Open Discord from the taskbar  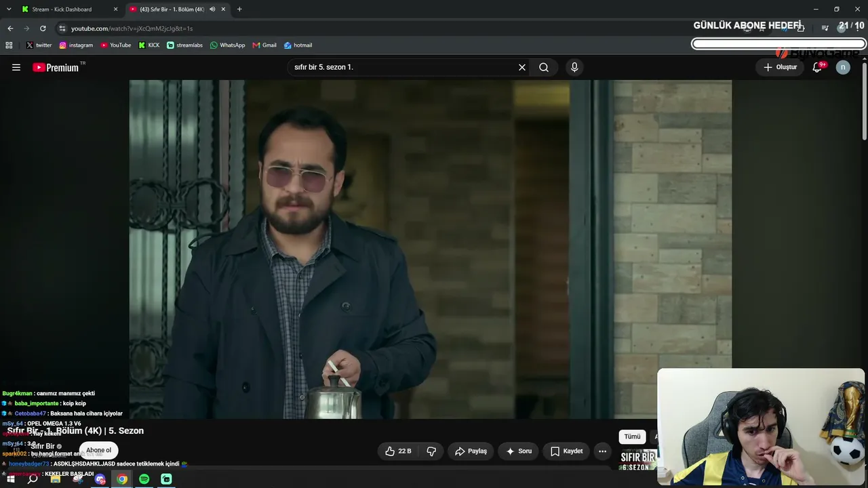coord(100,479)
